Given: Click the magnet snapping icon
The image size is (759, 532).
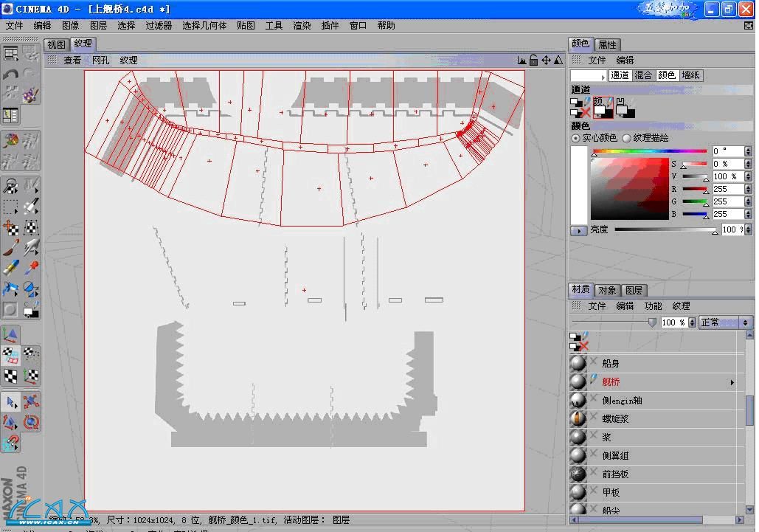Looking at the screenshot, I should pyautogui.click(x=11, y=443).
